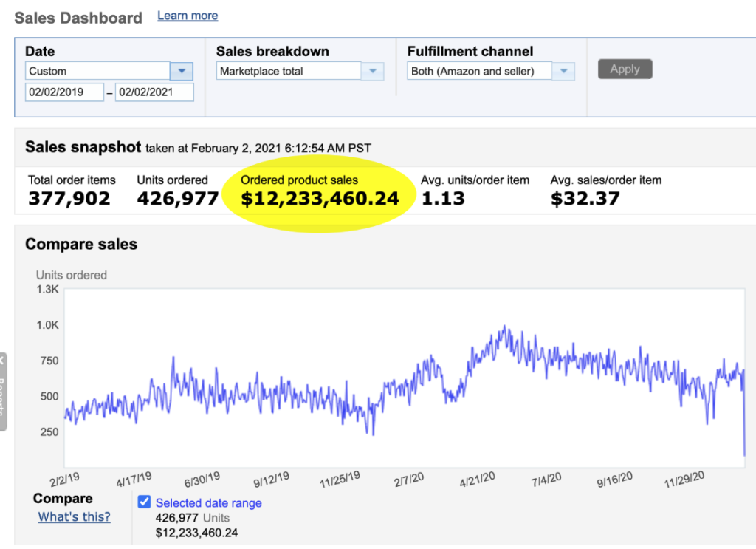
Task: Click the arrow on the Fulfillment channel selector
Action: click(563, 72)
